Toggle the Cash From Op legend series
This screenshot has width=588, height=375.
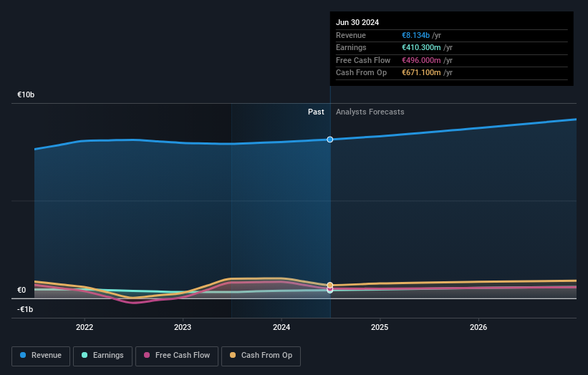pyautogui.click(x=261, y=356)
